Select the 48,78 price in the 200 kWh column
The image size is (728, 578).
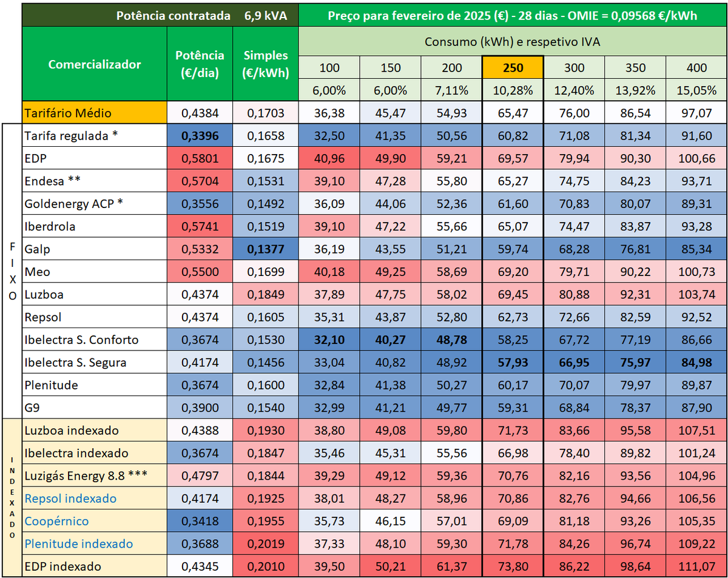click(452, 340)
